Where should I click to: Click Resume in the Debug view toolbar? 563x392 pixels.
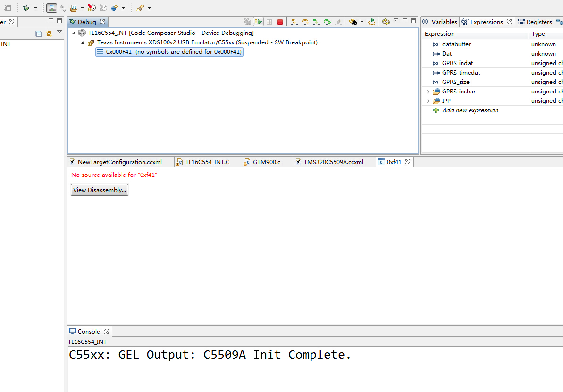[x=258, y=22]
